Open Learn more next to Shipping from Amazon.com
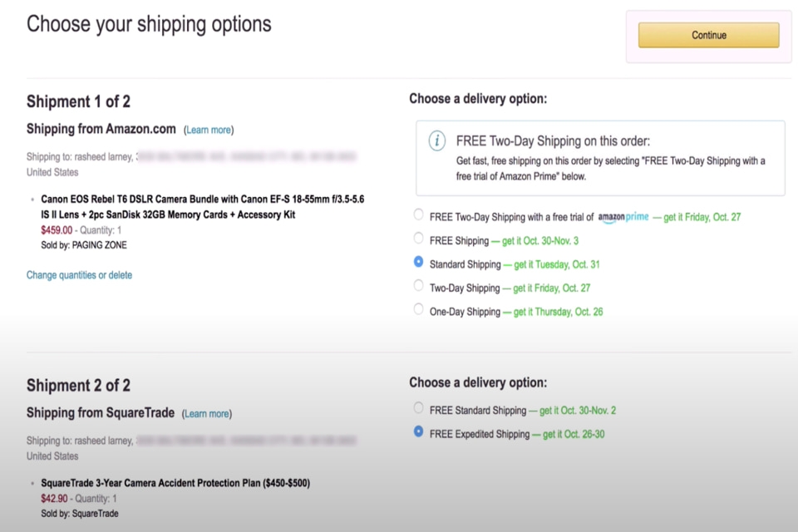The height and width of the screenshot is (532, 798). coord(208,130)
